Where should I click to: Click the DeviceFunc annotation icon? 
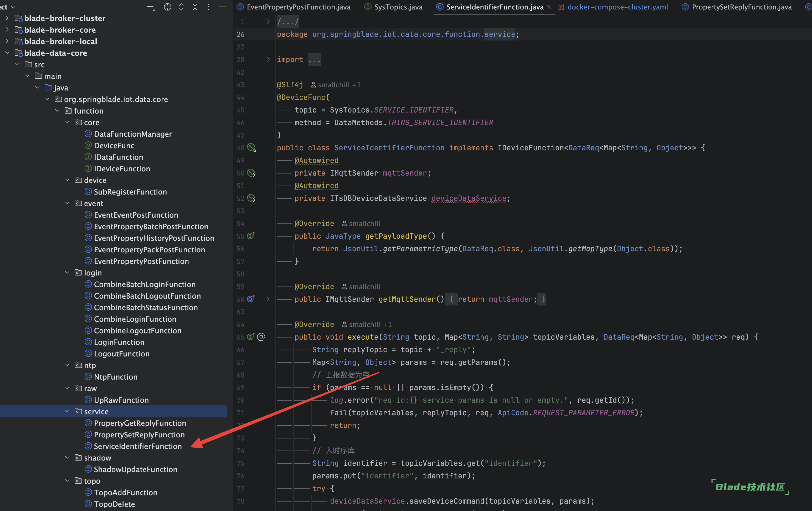pos(88,145)
